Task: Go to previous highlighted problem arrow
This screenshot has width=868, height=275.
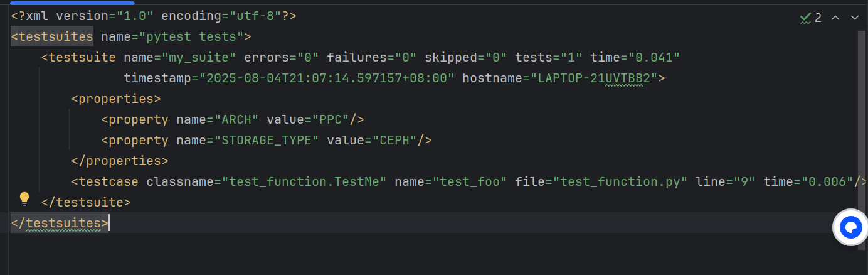Action: pyautogui.click(x=835, y=18)
